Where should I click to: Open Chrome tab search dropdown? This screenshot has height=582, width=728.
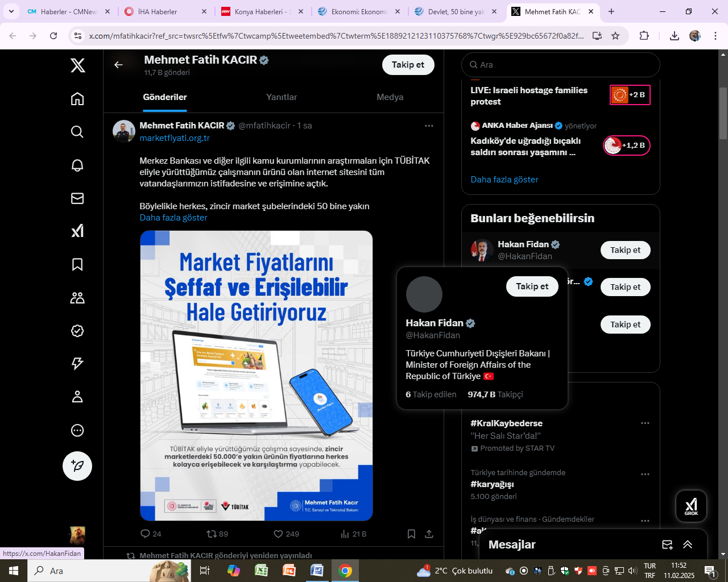point(11,11)
